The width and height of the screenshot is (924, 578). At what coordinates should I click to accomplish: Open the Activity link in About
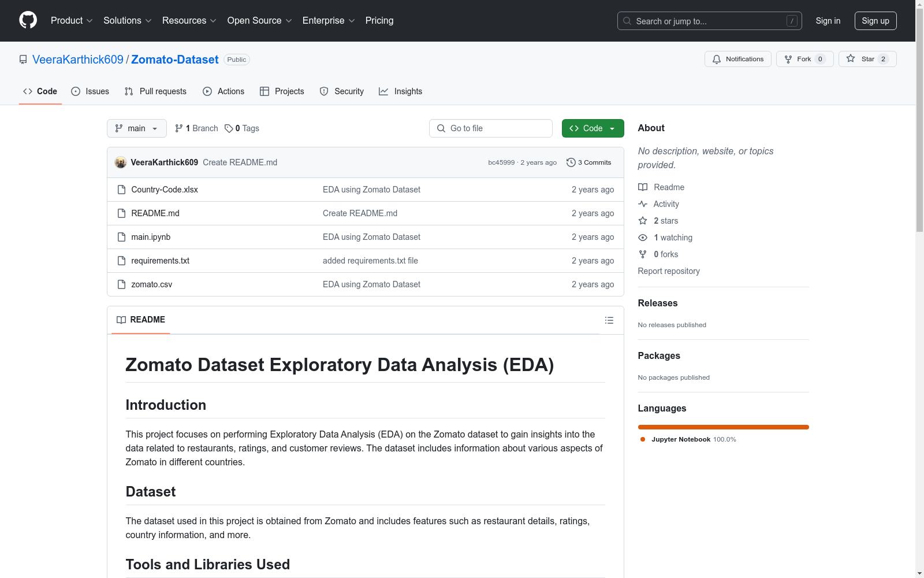point(658,204)
